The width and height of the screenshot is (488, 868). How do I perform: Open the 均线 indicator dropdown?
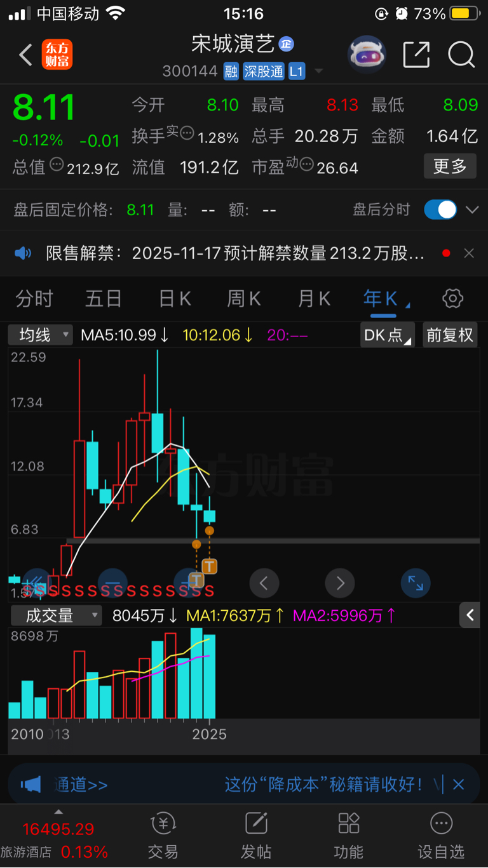(40, 335)
